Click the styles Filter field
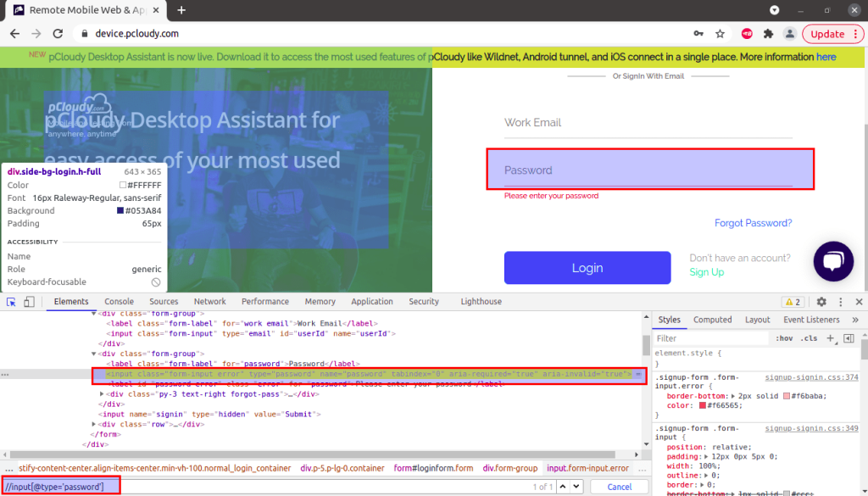Viewport: 868px width, 496px height. pyautogui.click(x=711, y=338)
